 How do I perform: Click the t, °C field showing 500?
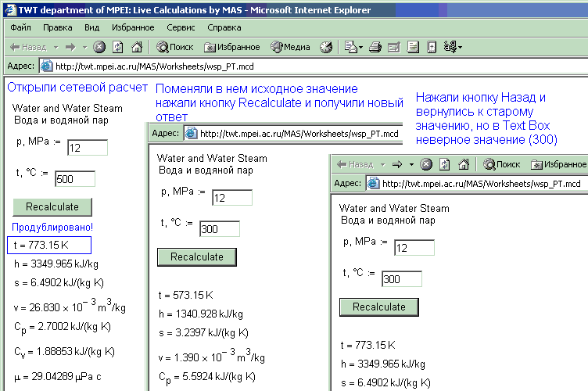click(x=75, y=179)
